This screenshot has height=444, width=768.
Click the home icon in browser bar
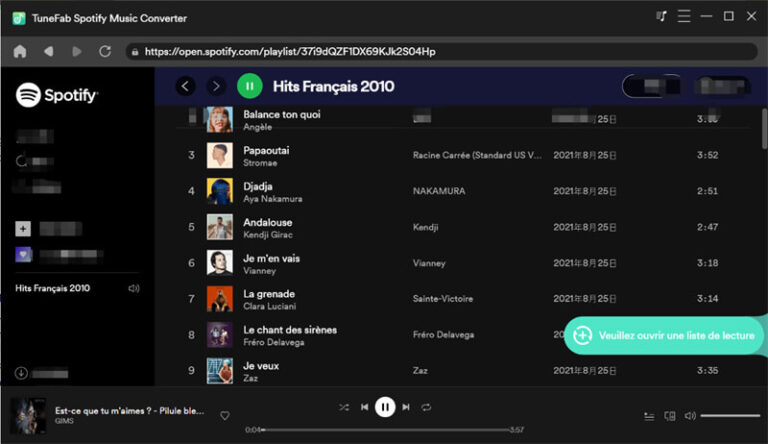click(20, 51)
